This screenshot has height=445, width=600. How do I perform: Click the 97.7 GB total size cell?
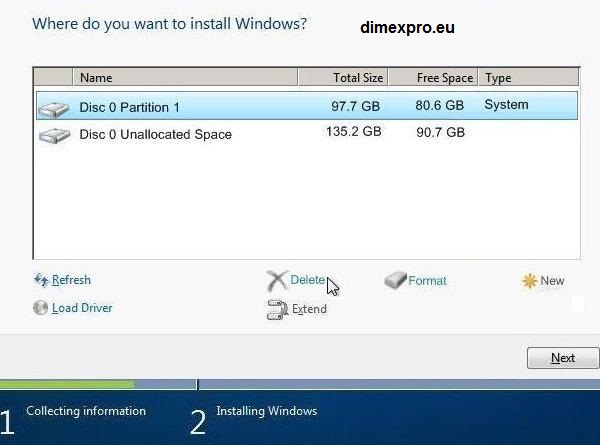click(355, 106)
